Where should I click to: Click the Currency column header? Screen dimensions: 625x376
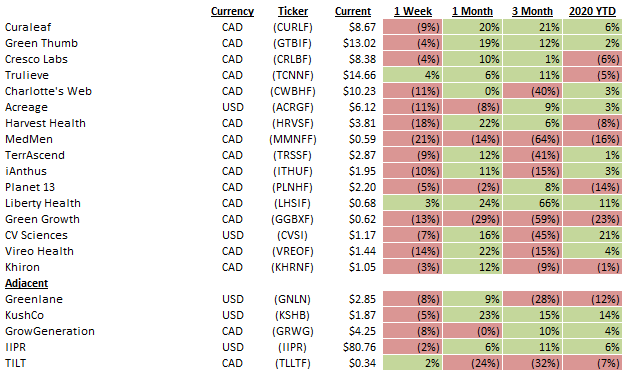[x=232, y=11]
